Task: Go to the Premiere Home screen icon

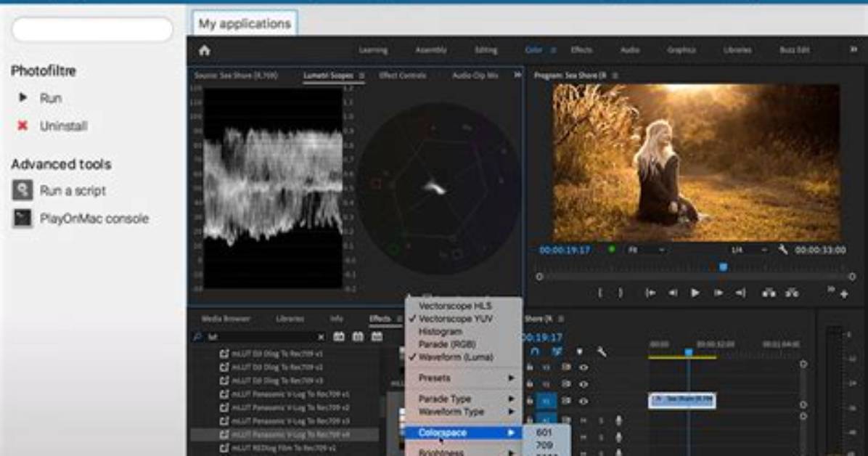Action: (x=204, y=51)
